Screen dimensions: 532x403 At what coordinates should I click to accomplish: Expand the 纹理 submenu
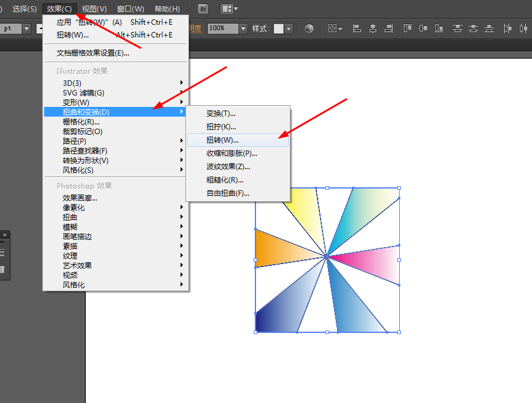tap(115, 256)
